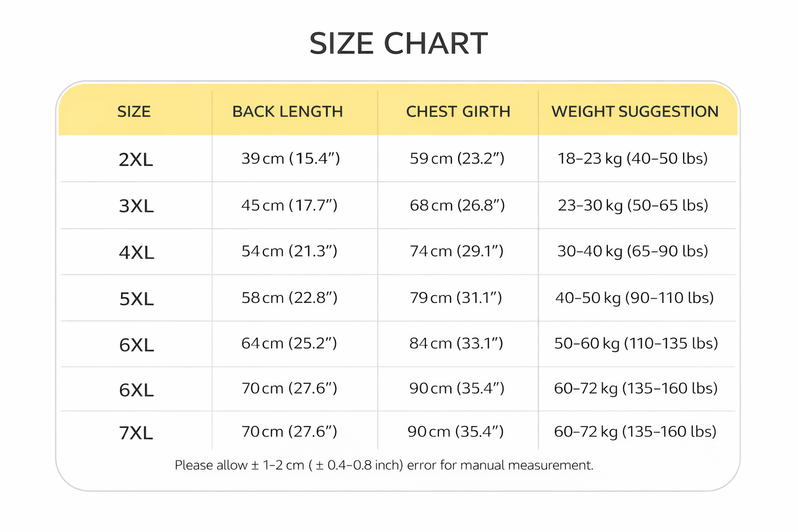The height and width of the screenshot is (532, 798).
Task: Click the SIZE column header
Action: pyautogui.click(x=134, y=112)
